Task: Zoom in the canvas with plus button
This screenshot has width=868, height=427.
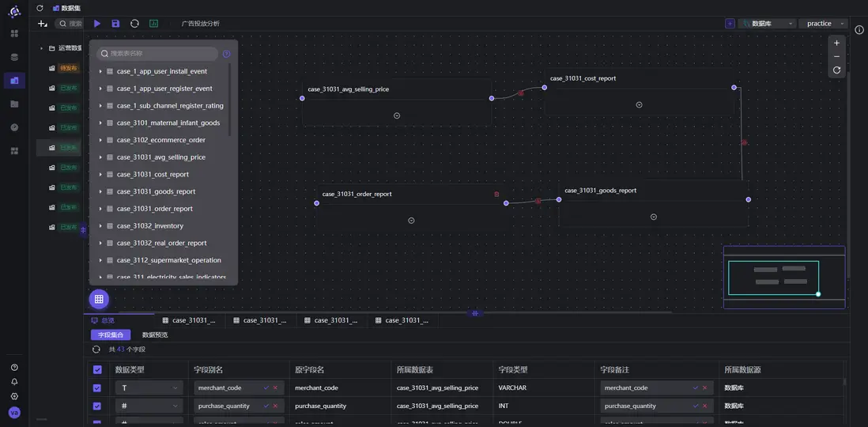Action: pos(836,43)
